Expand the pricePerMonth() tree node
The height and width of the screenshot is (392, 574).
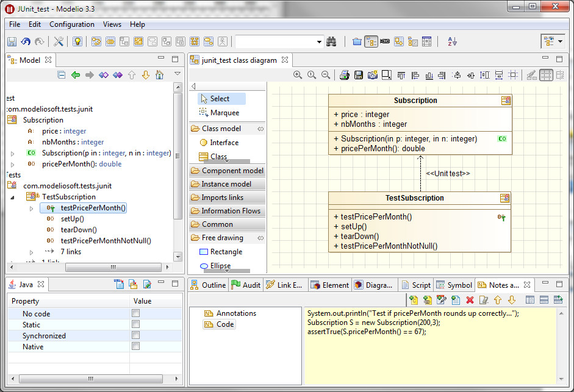point(12,165)
